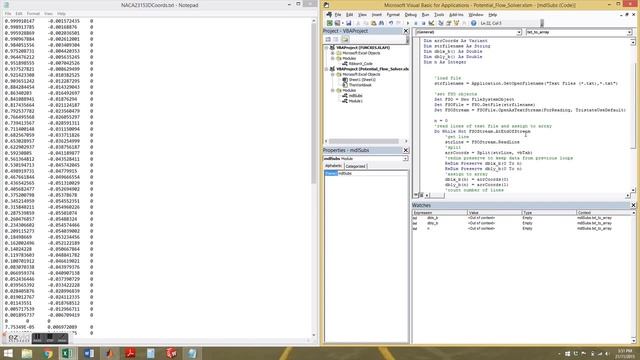Screen dimensions: 640x360
Task: Open the Edit menu in VBA editor
Action: [349, 15]
